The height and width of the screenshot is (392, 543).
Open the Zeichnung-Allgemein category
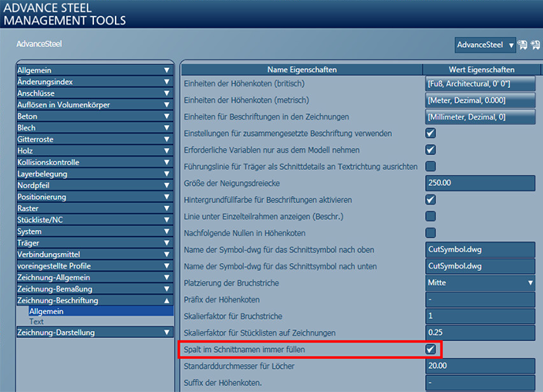(x=95, y=277)
